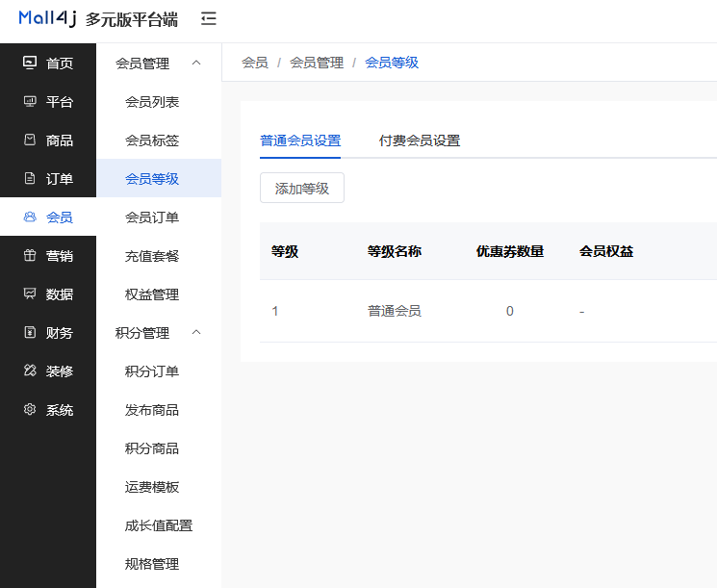Click the 商品 product bag icon

coord(30,140)
